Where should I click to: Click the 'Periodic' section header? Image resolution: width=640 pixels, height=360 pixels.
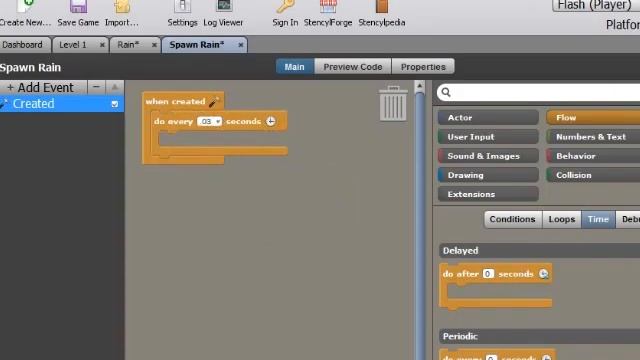[540, 336]
